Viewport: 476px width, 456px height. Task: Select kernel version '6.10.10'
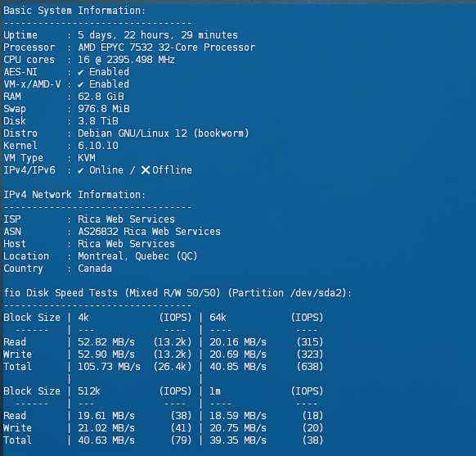click(x=98, y=146)
